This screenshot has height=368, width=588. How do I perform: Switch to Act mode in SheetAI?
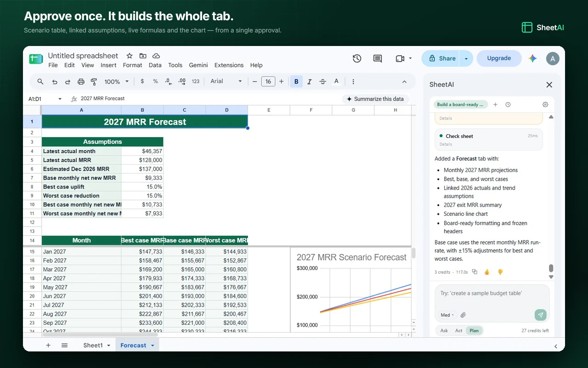[x=458, y=330]
